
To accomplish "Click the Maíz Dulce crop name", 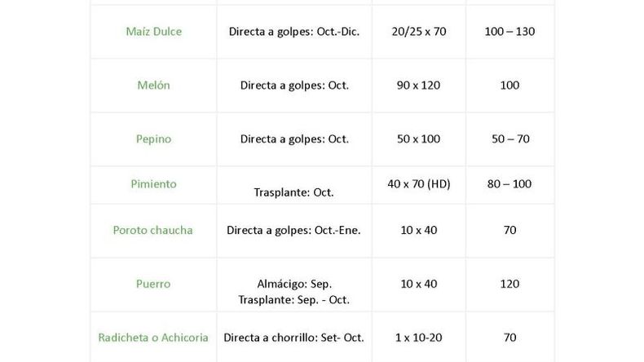I will pos(153,32).
